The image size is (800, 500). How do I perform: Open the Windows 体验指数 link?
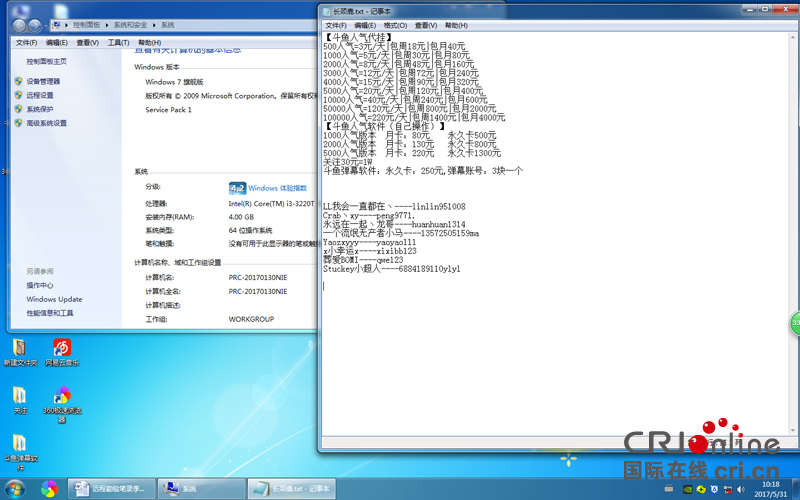(278, 188)
